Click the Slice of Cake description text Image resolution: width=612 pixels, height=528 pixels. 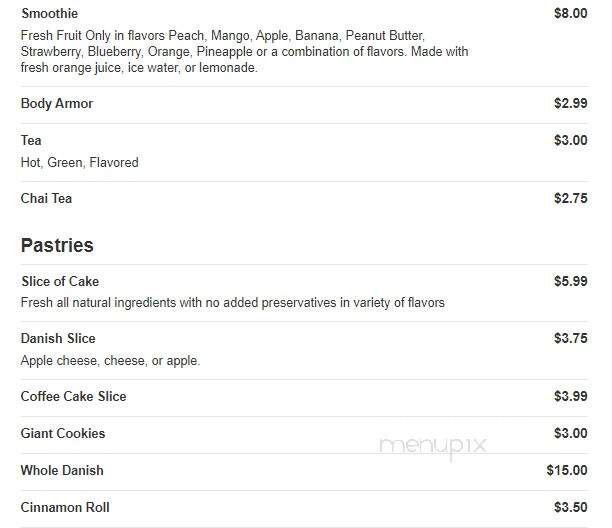point(233,302)
